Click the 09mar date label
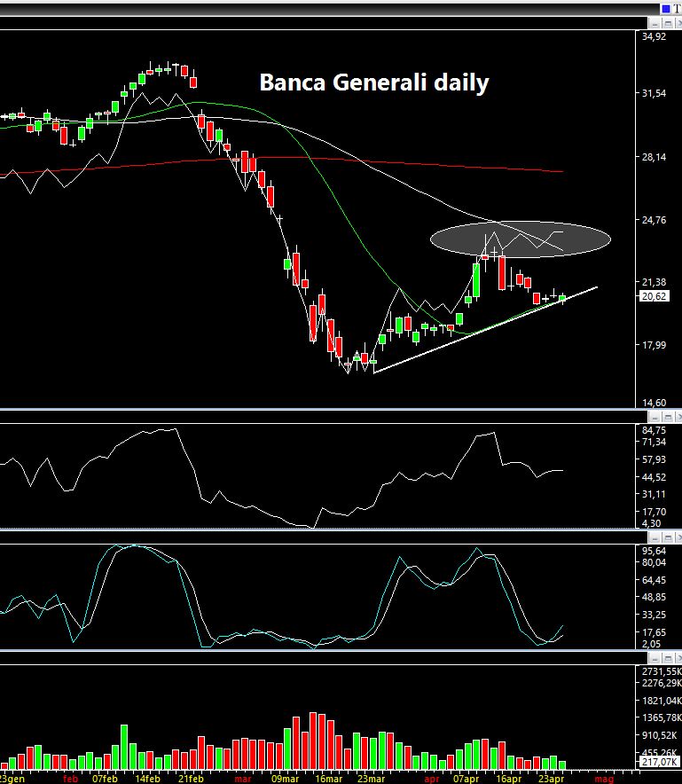Image resolution: width=682 pixels, height=784 pixels. (285, 779)
